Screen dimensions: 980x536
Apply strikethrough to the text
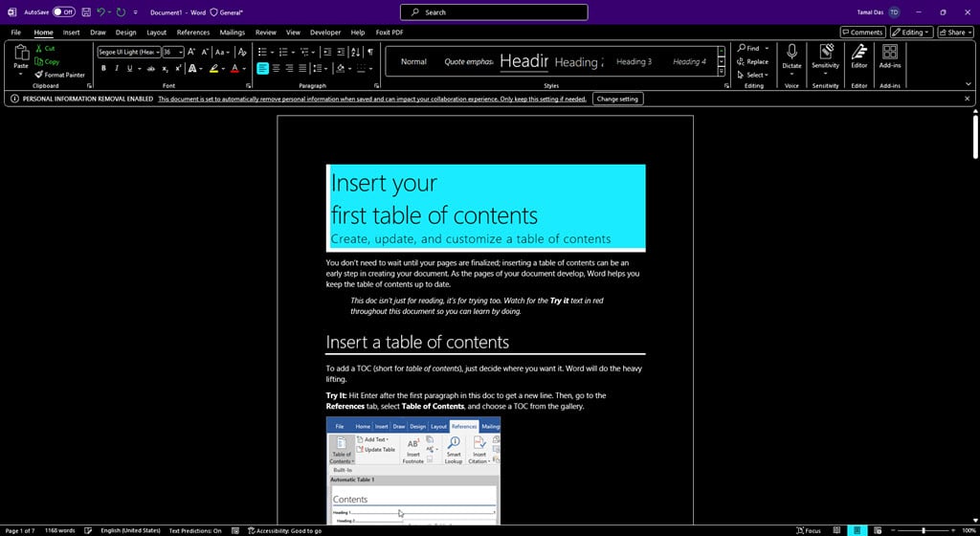click(150, 69)
